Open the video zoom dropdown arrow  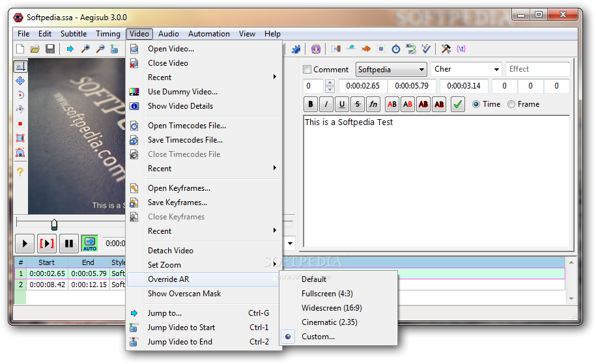pos(291,243)
